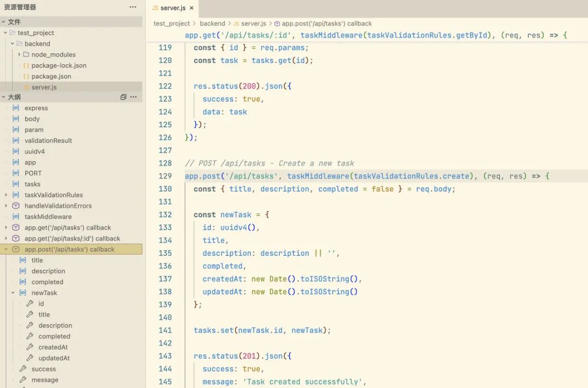Click line number 132 in the gutter

click(165, 214)
